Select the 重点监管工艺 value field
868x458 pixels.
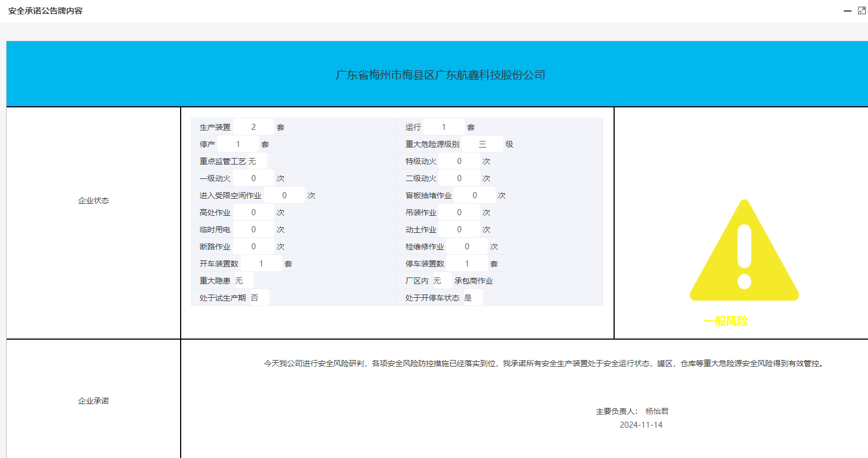[x=257, y=161]
